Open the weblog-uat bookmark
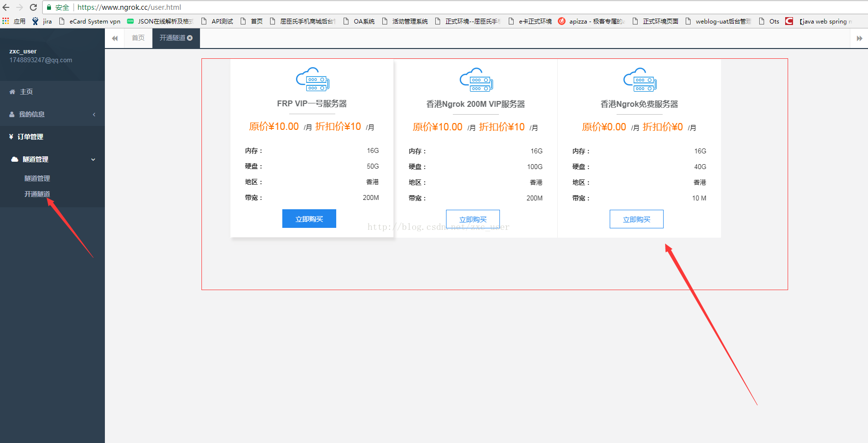The height and width of the screenshot is (443, 868). click(x=718, y=21)
